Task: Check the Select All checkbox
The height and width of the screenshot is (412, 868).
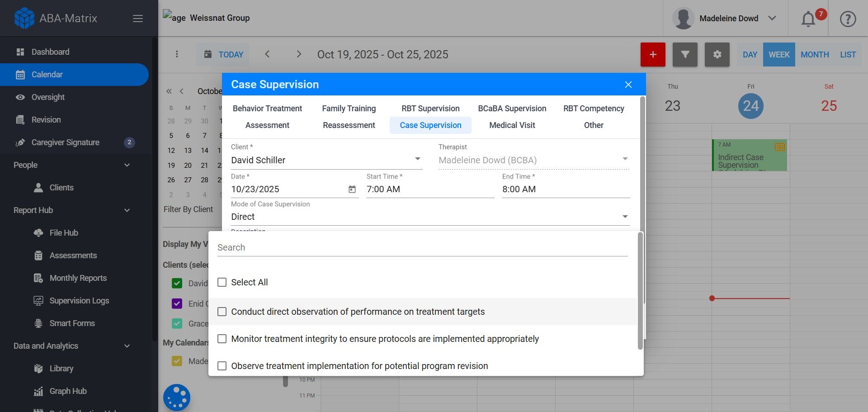Action: (x=222, y=282)
